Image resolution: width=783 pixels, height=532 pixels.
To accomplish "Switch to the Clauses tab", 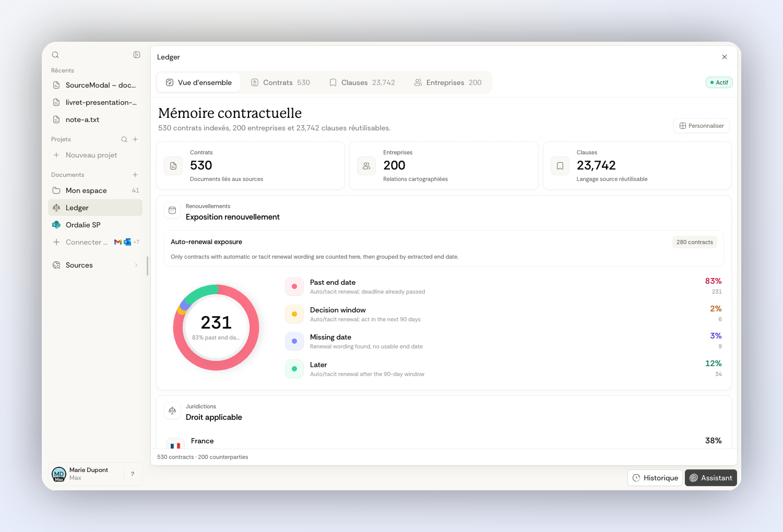I will pos(362,82).
